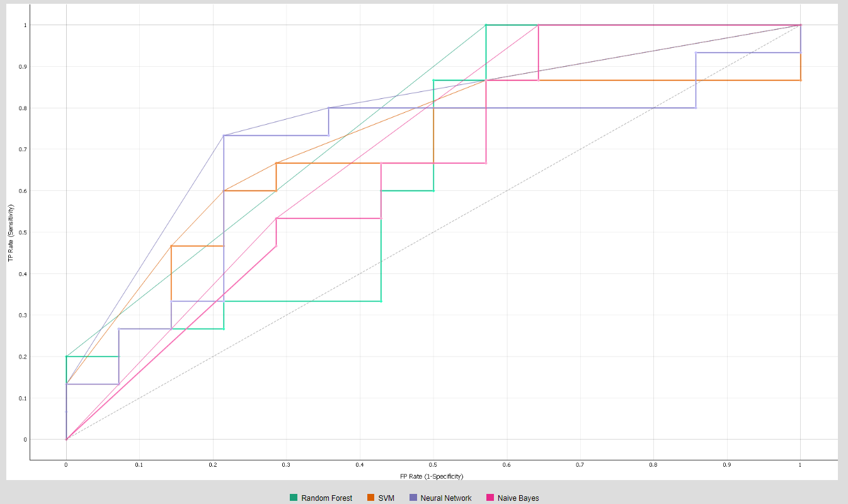Select the 'FP Rate (1-Specificity)' axis title
Image resolution: width=848 pixels, height=504 pixels.
[x=433, y=476]
